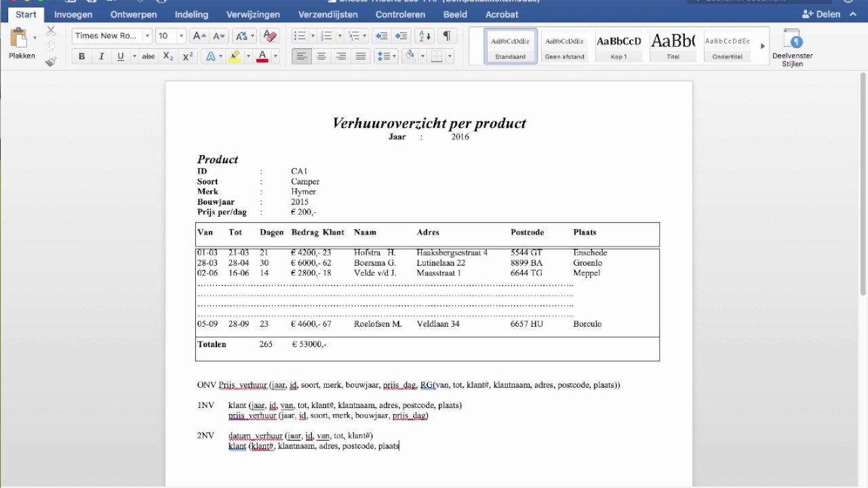The image size is (868, 488).
Task: Toggle underline formatting
Action: (x=121, y=56)
